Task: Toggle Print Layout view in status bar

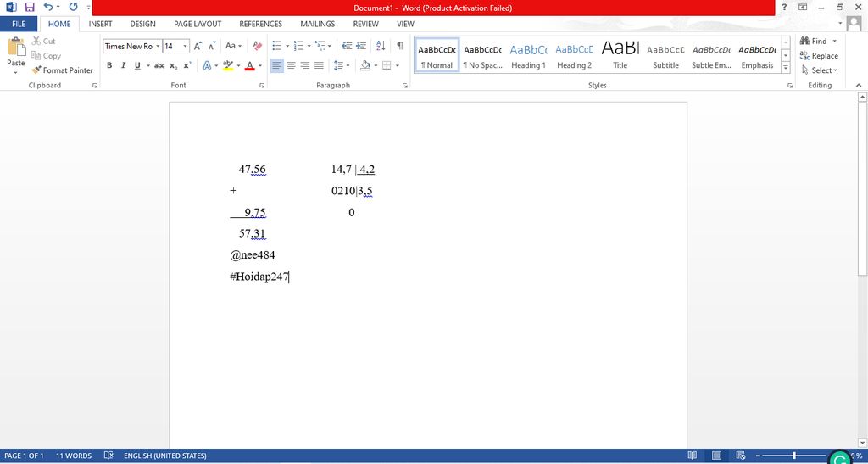Action: click(716, 456)
